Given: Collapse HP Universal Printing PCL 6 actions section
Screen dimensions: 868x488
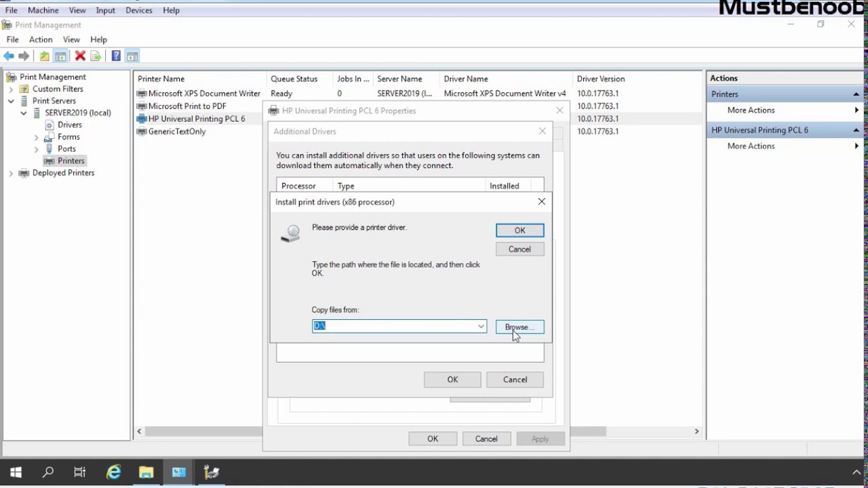Looking at the screenshot, I should (856, 130).
